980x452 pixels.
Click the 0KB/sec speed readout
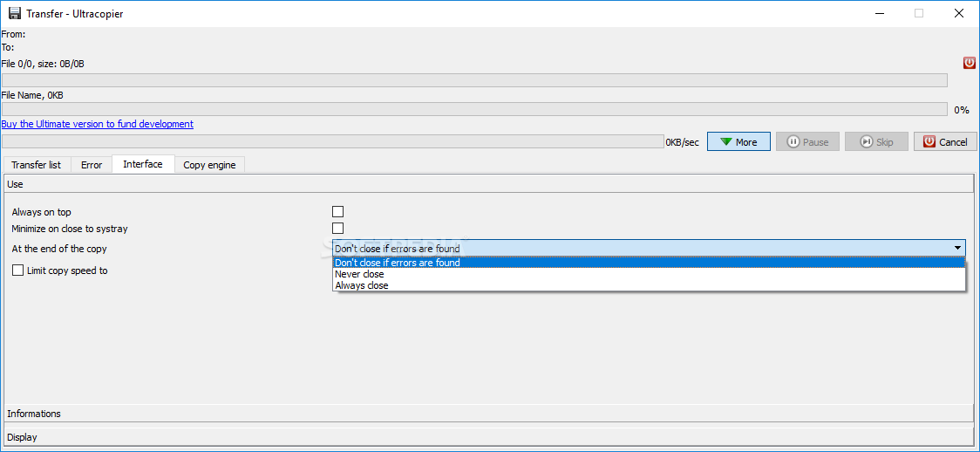(x=683, y=142)
